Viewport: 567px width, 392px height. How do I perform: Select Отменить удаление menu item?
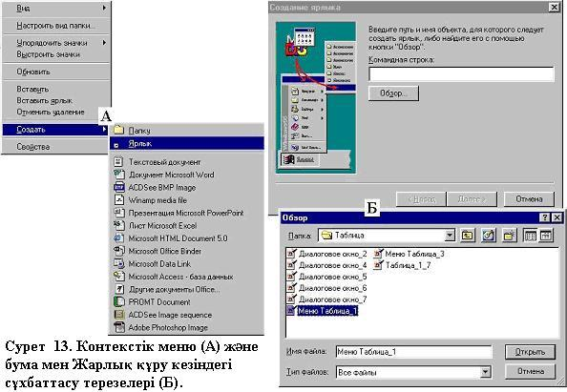pyautogui.click(x=51, y=112)
